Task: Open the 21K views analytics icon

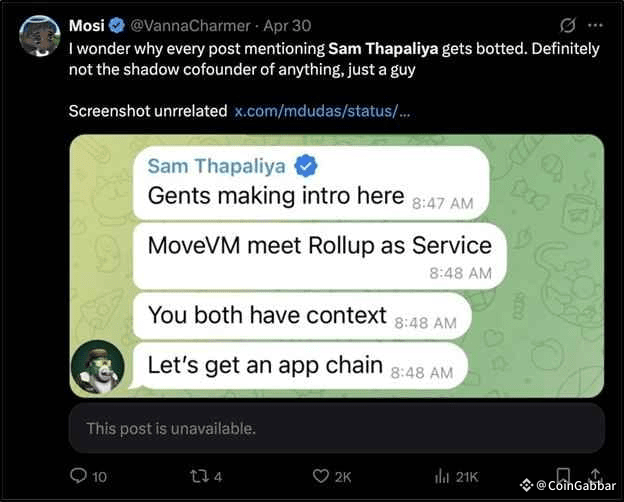Action: 442,476
